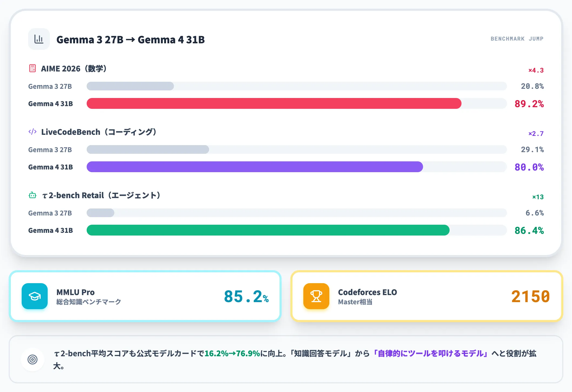Click the '85.2%' MMLU Pro score
Screen dimensions: 572x392
(246, 296)
